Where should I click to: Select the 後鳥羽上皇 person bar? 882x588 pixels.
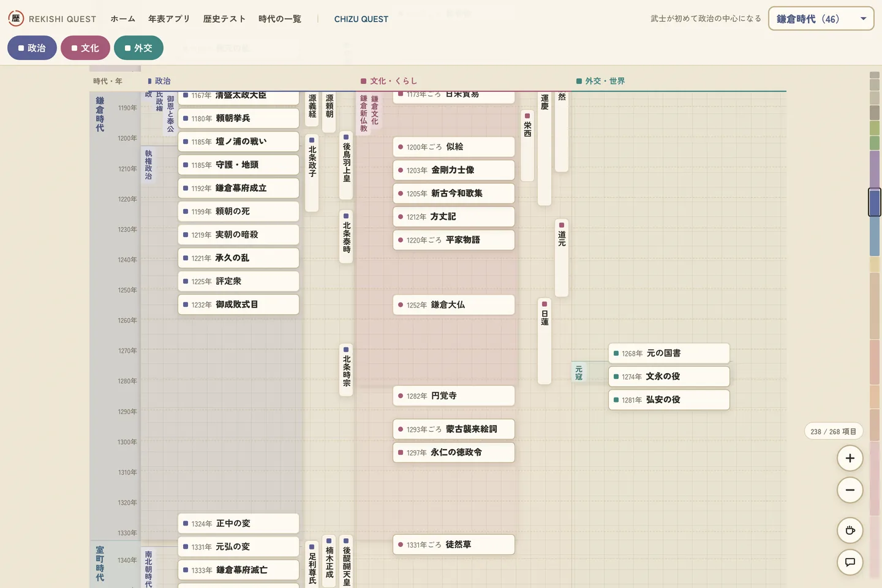346,167
